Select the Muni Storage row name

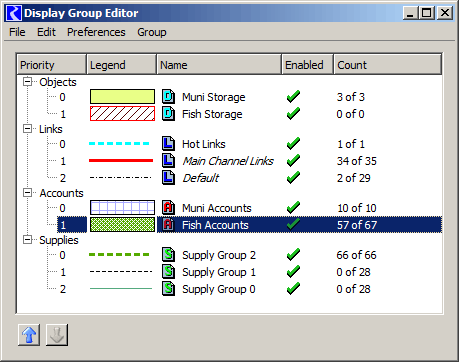(214, 97)
